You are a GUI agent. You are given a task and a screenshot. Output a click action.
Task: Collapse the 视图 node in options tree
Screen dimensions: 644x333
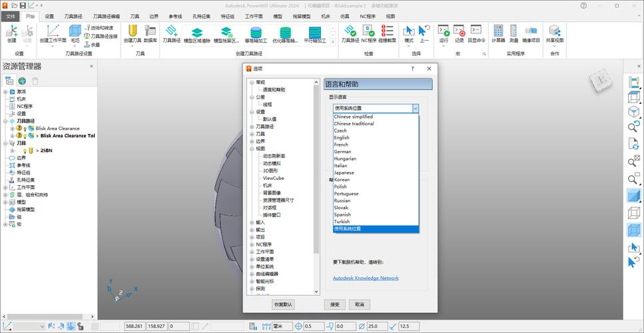pyautogui.click(x=252, y=149)
